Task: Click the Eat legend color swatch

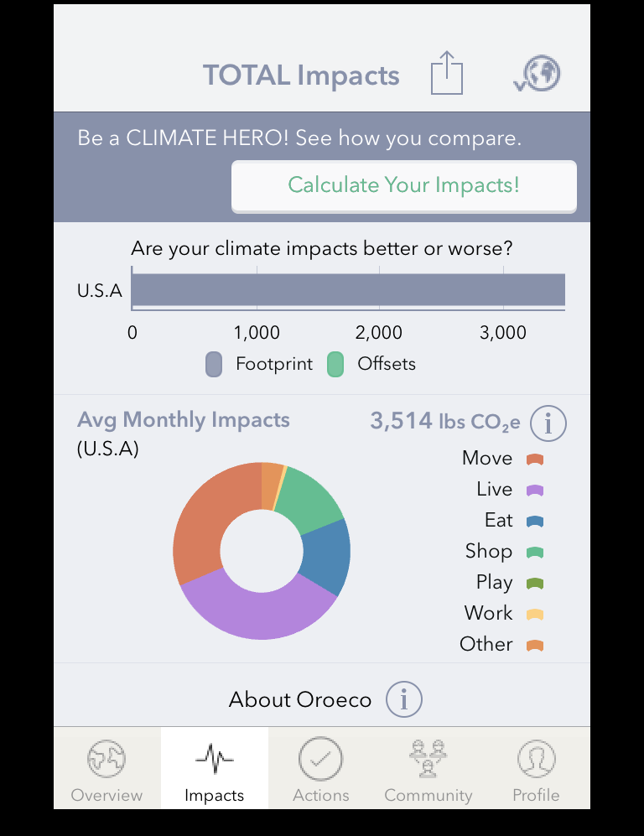Action: [535, 522]
